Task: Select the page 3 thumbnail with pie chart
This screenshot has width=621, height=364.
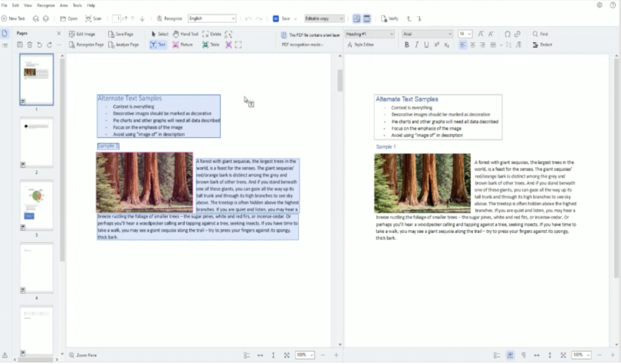Action: click(36, 204)
